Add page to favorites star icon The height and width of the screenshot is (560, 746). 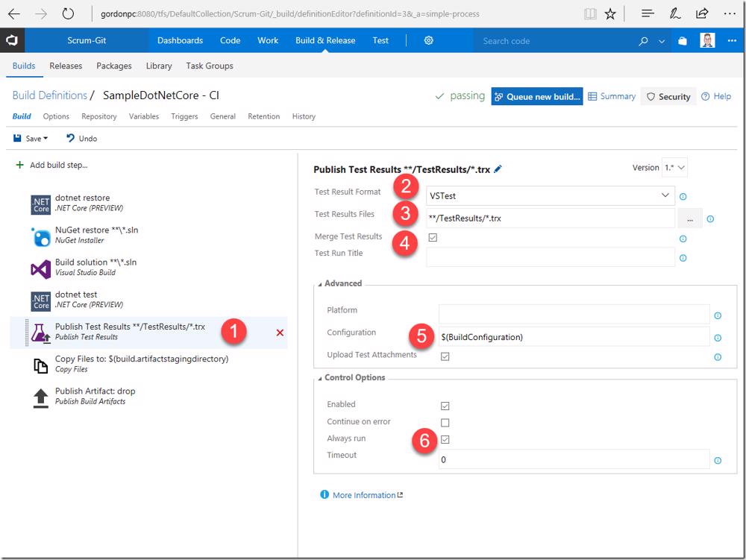[610, 13]
